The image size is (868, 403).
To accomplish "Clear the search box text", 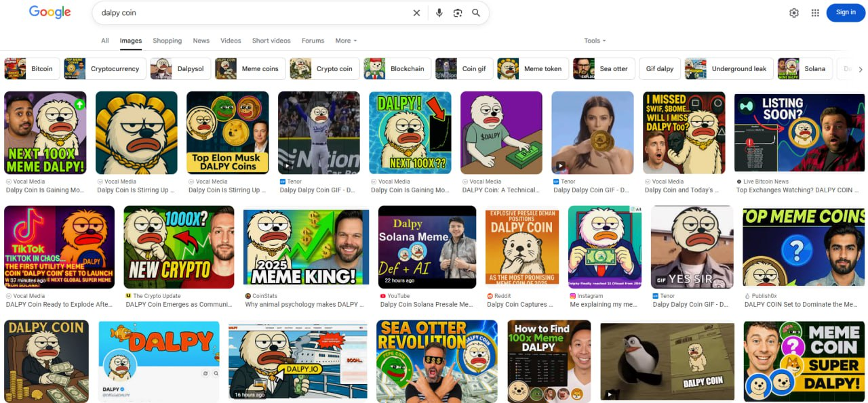I will pos(416,13).
